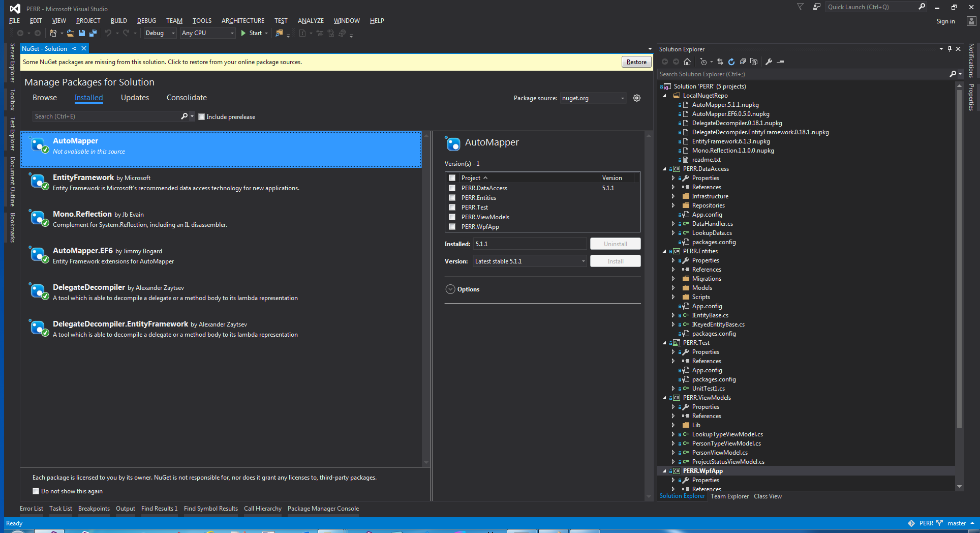Click the Save toolbar icon
This screenshot has height=533, width=980.
click(x=82, y=33)
